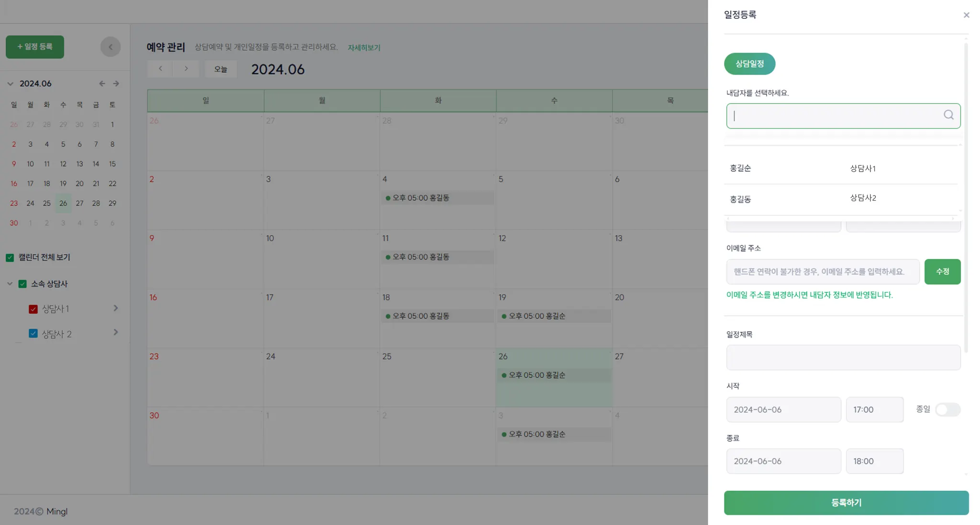Navigate main calendar to previous month
Image resolution: width=980 pixels, height=525 pixels.
160,69
